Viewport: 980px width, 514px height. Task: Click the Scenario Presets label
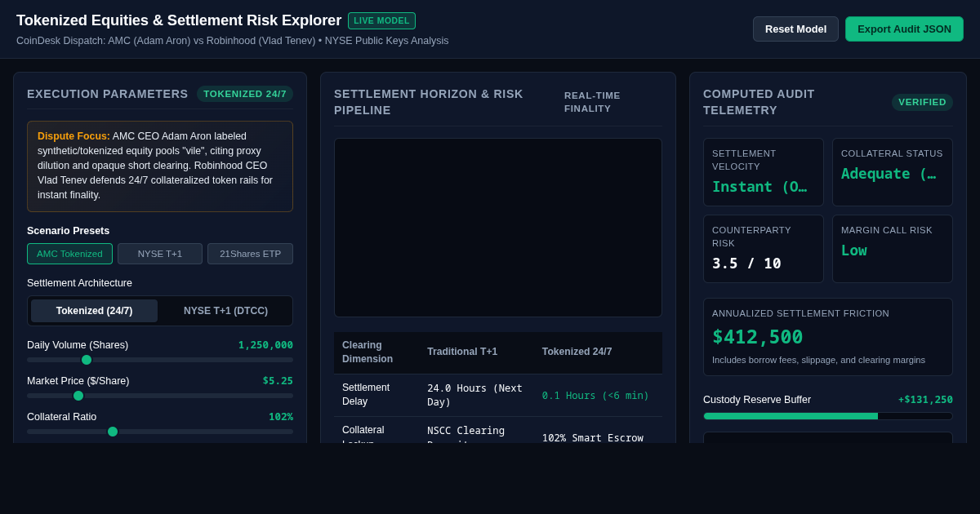click(x=68, y=231)
